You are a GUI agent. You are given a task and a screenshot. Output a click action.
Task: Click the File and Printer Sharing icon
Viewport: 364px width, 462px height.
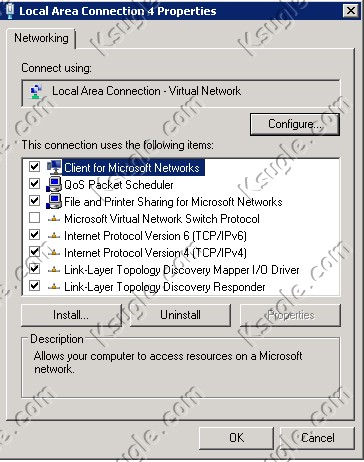[x=54, y=201]
